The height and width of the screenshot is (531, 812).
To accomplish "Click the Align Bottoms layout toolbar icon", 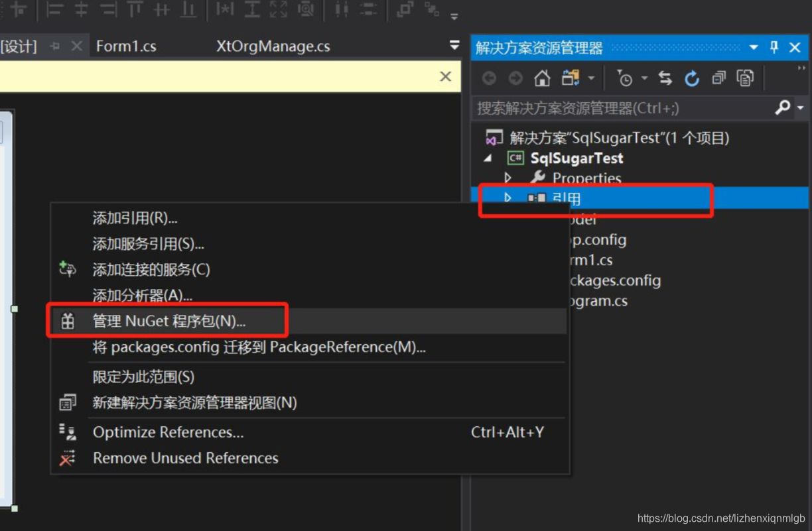I will click(188, 10).
